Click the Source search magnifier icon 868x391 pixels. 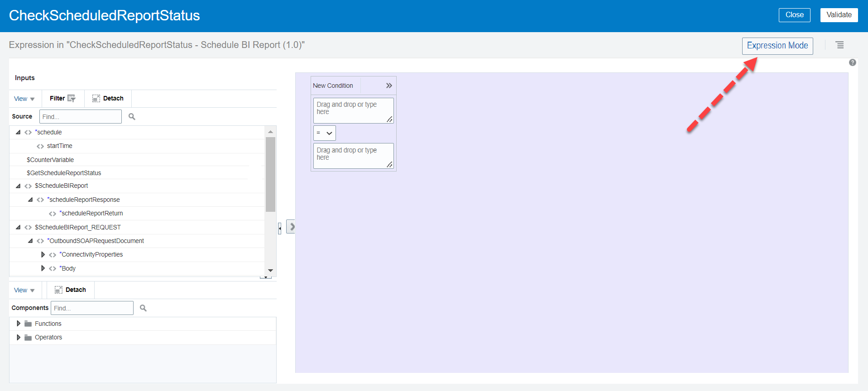tap(132, 117)
